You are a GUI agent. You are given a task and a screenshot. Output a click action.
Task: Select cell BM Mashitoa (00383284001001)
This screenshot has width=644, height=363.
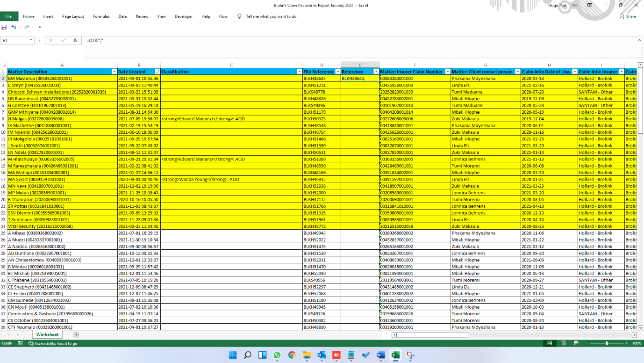62,79
